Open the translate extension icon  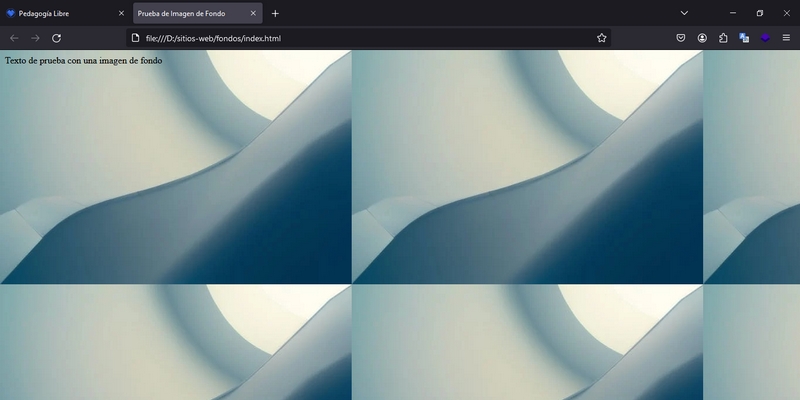tap(744, 38)
